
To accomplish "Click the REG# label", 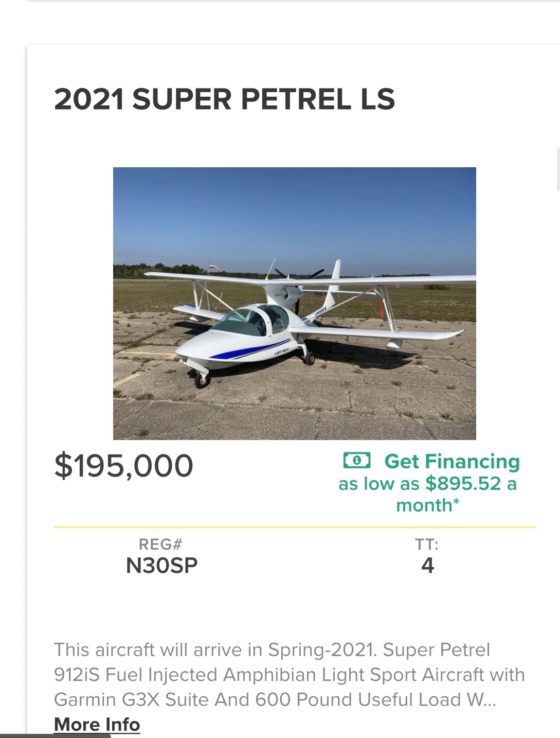I will 160,544.
